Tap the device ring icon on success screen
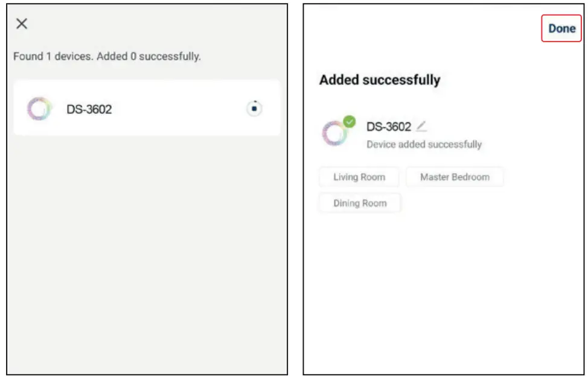588x380 pixels. [x=333, y=133]
